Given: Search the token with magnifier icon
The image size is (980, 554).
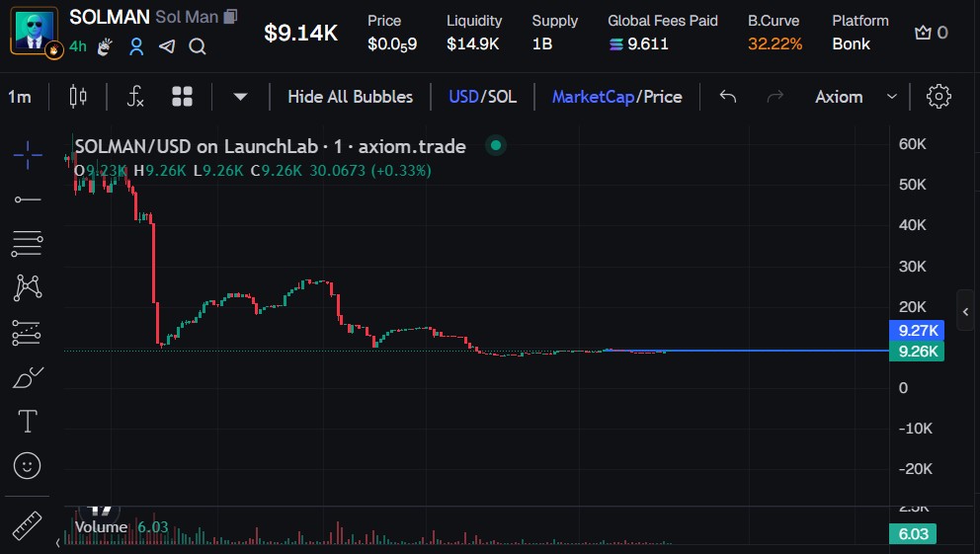Looking at the screenshot, I should [x=198, y=46].
